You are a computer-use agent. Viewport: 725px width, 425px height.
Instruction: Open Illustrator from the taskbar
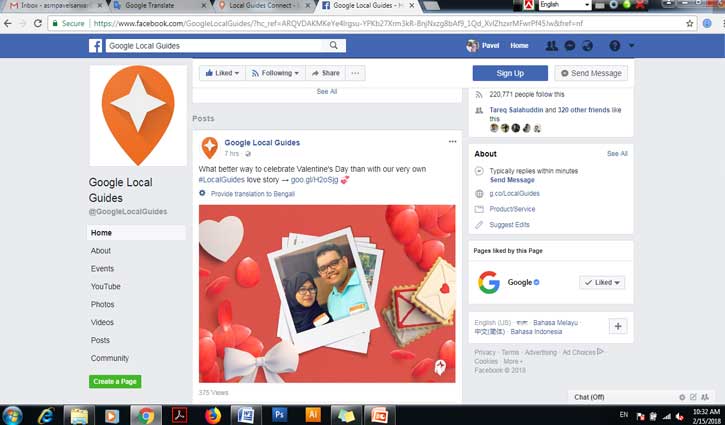313,415
